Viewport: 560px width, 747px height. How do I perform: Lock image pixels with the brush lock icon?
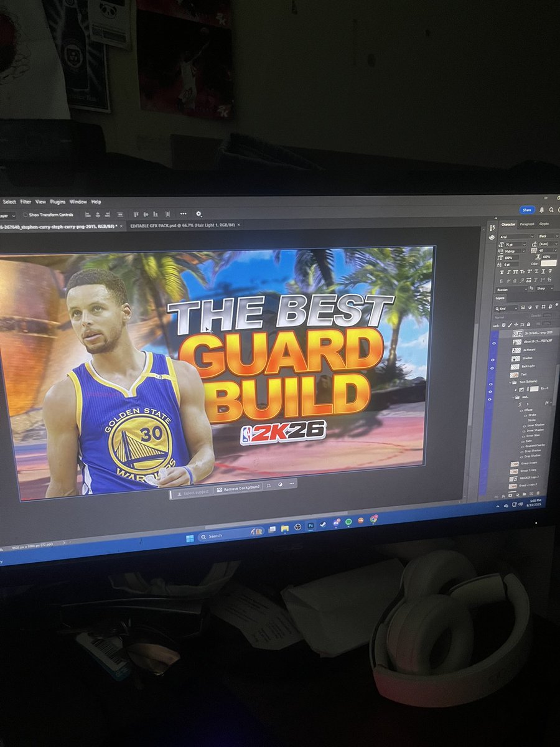[x=510, y=326]
